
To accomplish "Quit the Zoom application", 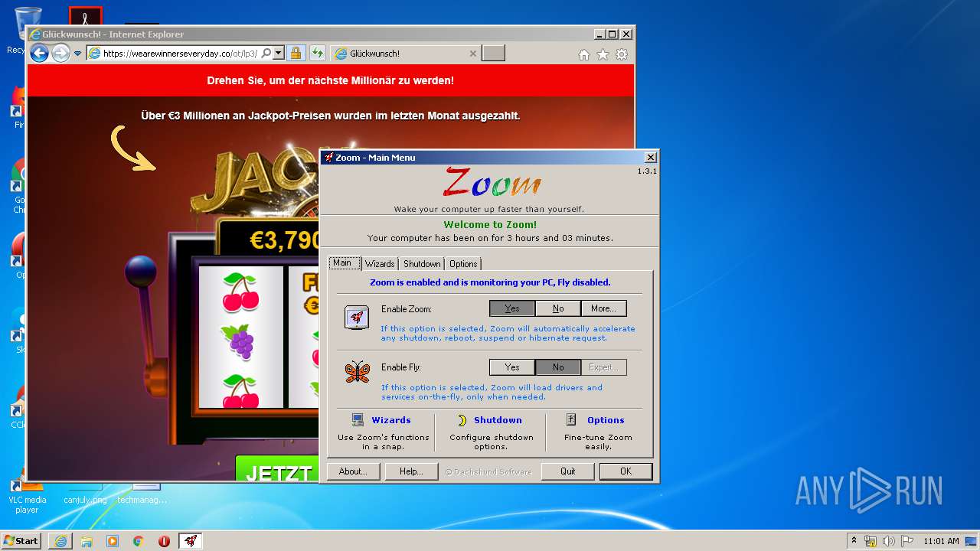I will 567,471.
